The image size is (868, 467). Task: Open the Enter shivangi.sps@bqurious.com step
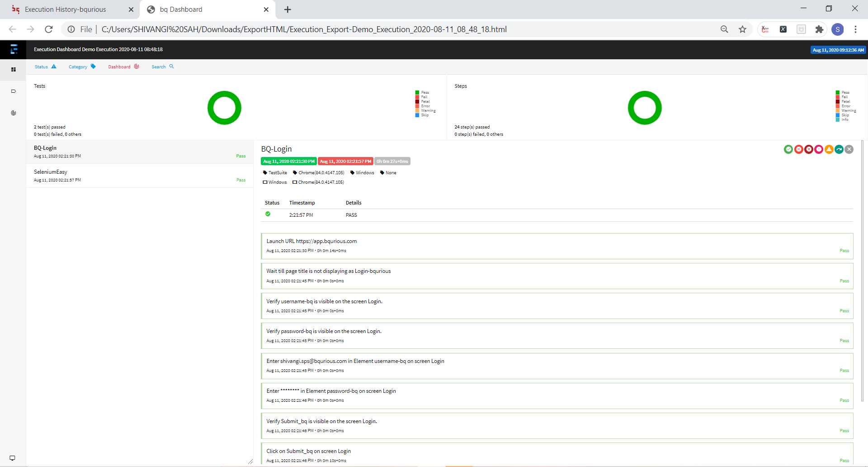[x=557, y=366]
